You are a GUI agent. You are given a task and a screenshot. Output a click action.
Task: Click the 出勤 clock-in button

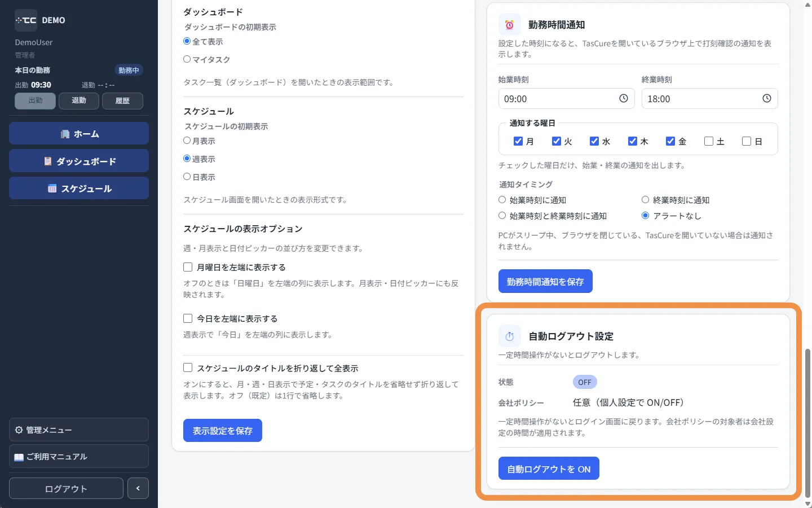click(x=36, y=100)
